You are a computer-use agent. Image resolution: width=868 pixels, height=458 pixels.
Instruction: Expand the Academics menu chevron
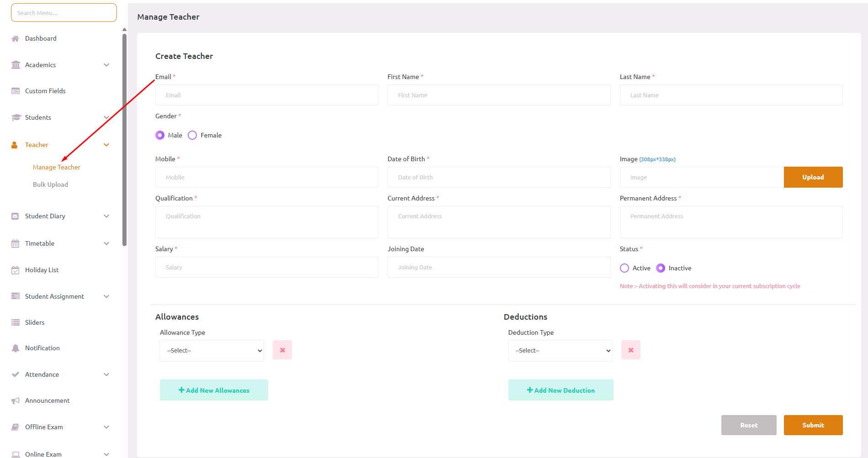click(106, 65)
